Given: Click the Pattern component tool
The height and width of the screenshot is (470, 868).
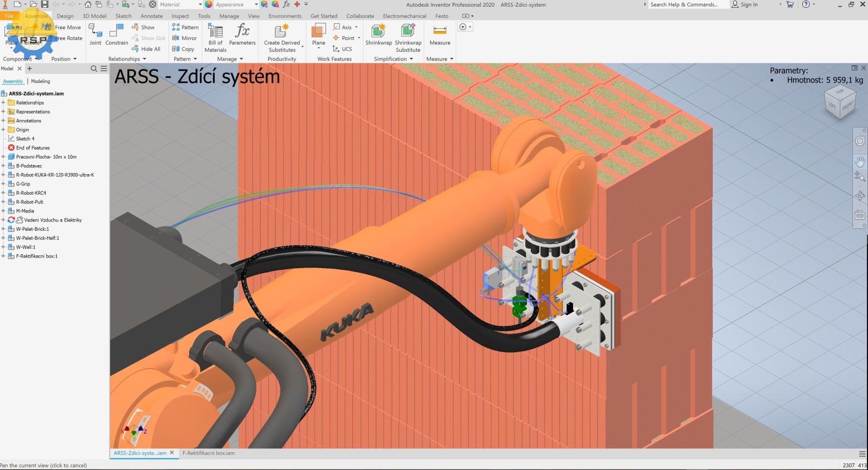Looking at the screenshot, I should [x=185, y=27].
